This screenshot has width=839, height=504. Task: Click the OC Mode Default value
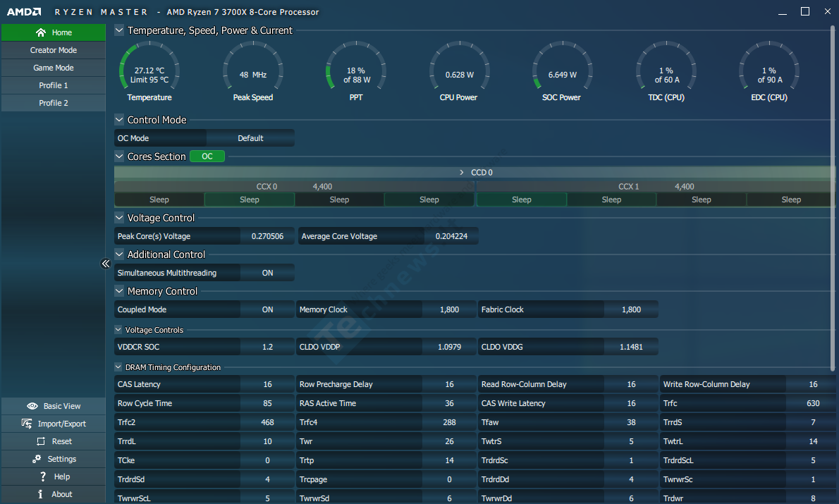[250, 138]
